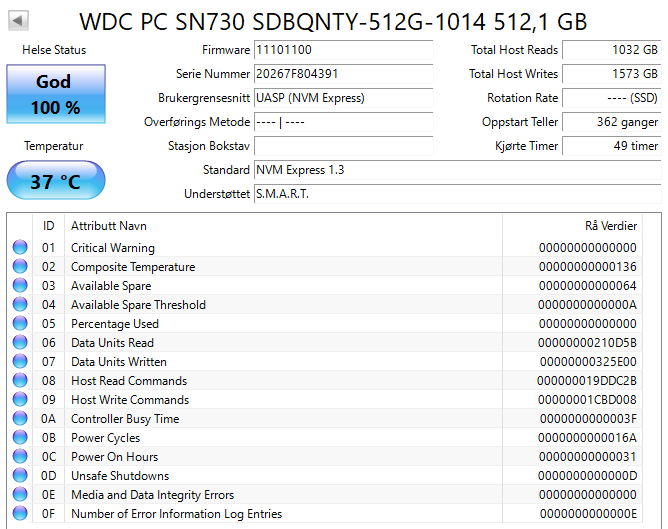The width and height of the screenshot is (668, 529).
Task: Sort by the ID column header
Action: pos(48,226)
